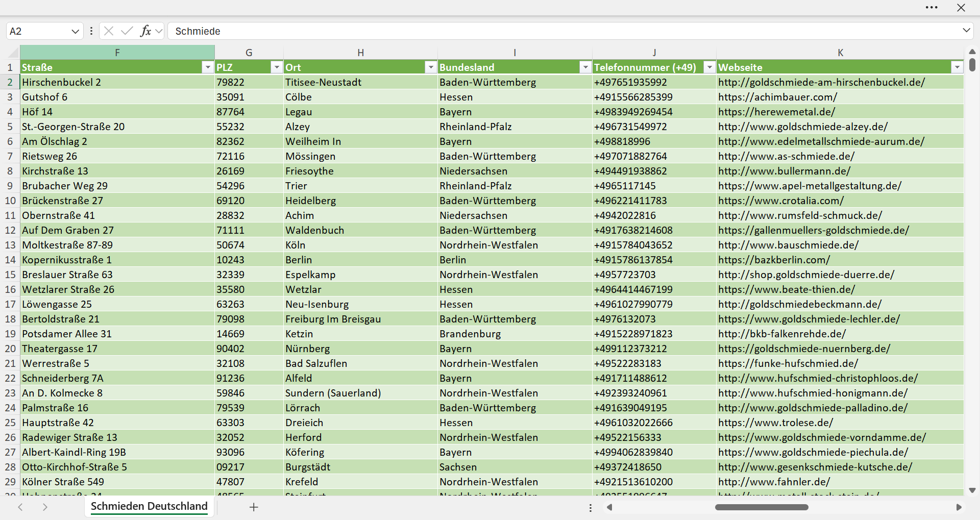Viewport: 980px width, 520px height.
Task: Expand the formula bar with right chevron
Action: [966, 31]
